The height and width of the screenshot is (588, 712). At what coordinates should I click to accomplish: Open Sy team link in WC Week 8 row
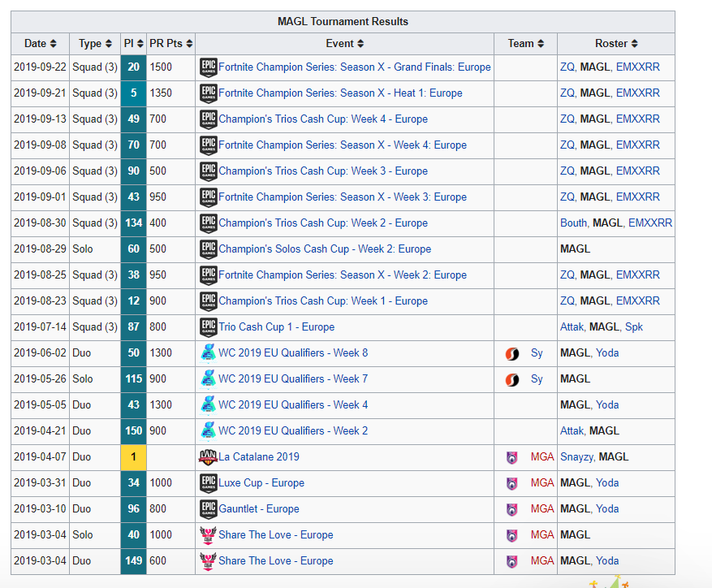(x=537, y=353)
